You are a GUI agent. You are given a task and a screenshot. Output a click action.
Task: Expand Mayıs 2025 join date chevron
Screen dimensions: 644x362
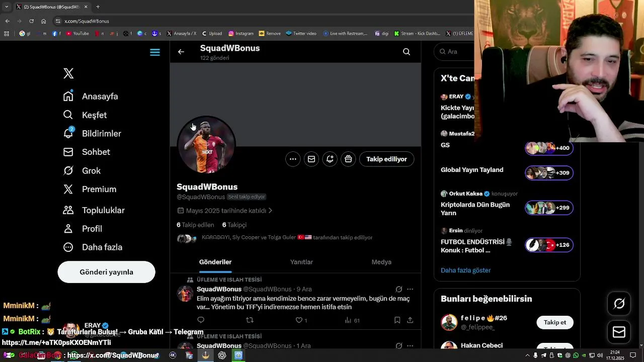(271, 211)
